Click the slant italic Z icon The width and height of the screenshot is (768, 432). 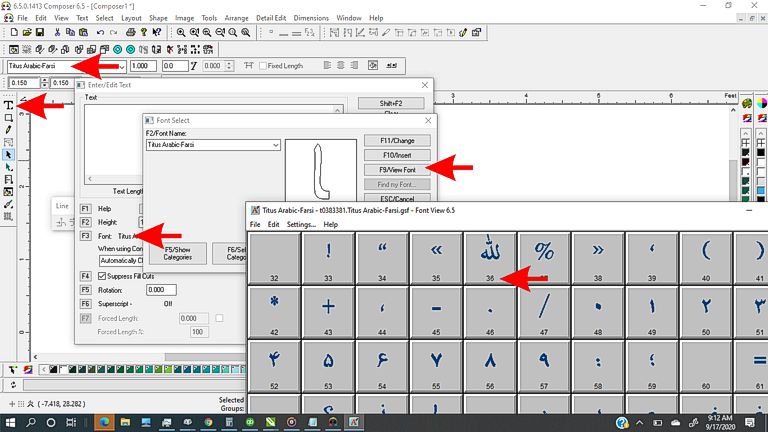coord(194,66)
